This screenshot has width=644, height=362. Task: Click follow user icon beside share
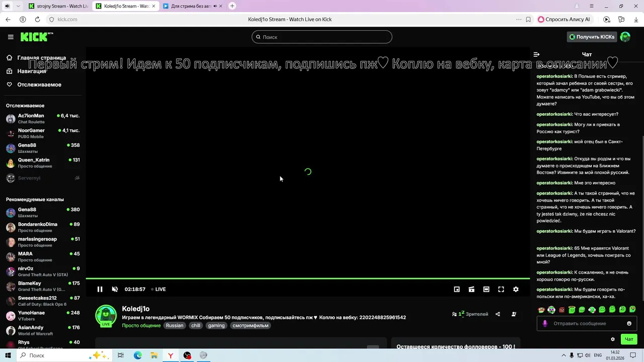[x=514, y=314]
